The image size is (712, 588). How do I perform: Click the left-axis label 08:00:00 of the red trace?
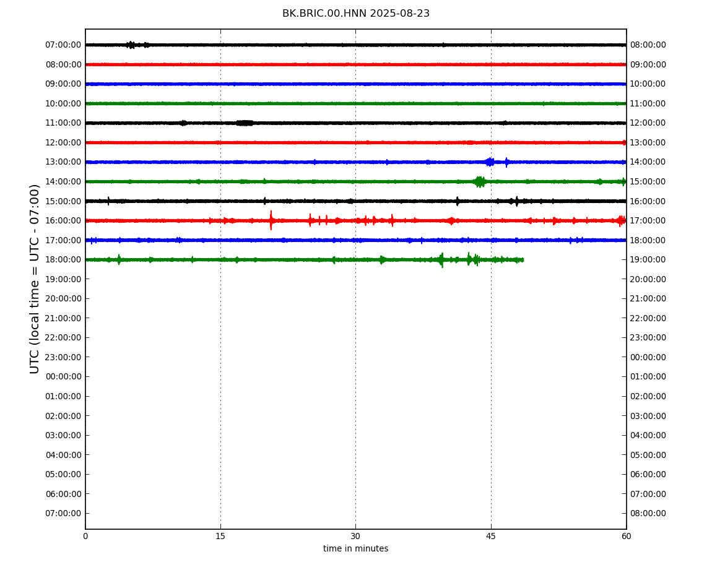coord(63,64)
